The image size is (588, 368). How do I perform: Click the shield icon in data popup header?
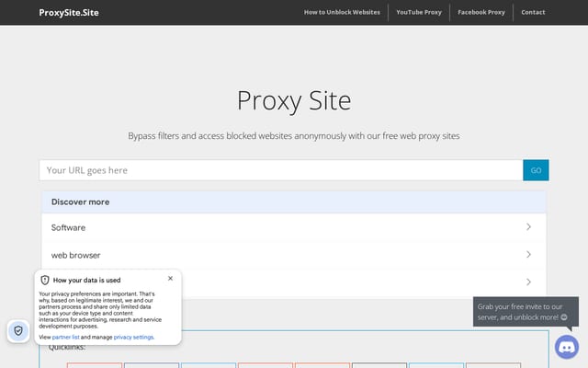[45, 280]
